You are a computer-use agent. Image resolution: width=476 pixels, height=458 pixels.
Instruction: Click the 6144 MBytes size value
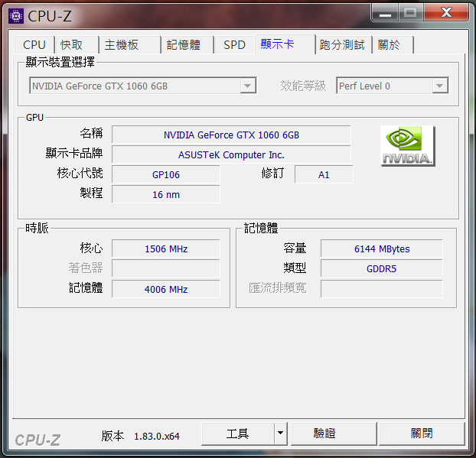[x=382, y=248]
